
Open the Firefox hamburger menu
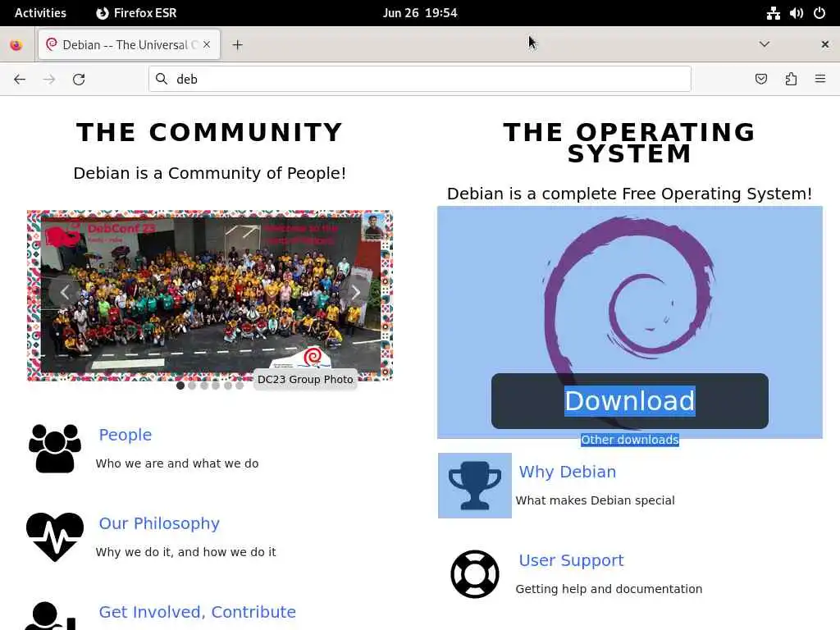coord(820,80)
